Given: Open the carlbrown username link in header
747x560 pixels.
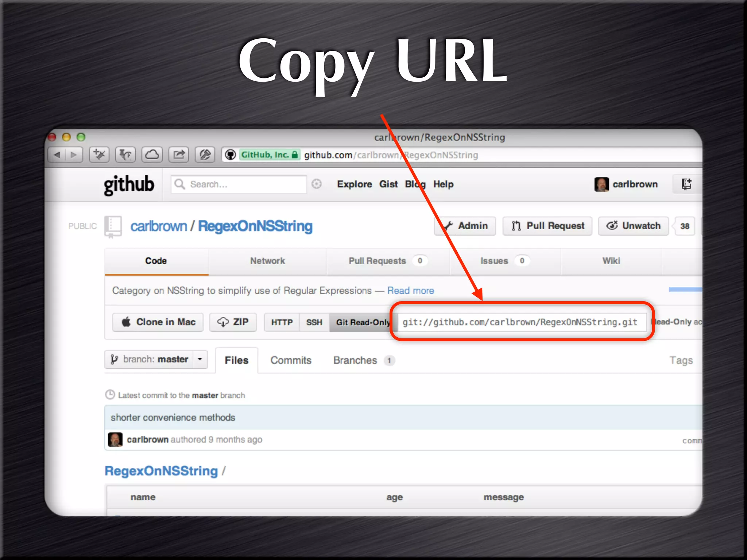Looking at the screenshot, I should tap(635, 184).
